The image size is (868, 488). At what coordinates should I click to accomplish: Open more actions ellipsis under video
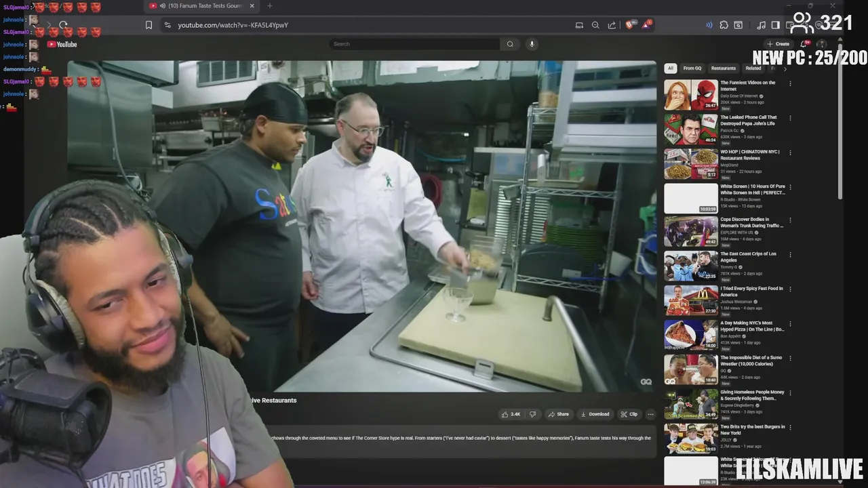(x=650, y=414)
